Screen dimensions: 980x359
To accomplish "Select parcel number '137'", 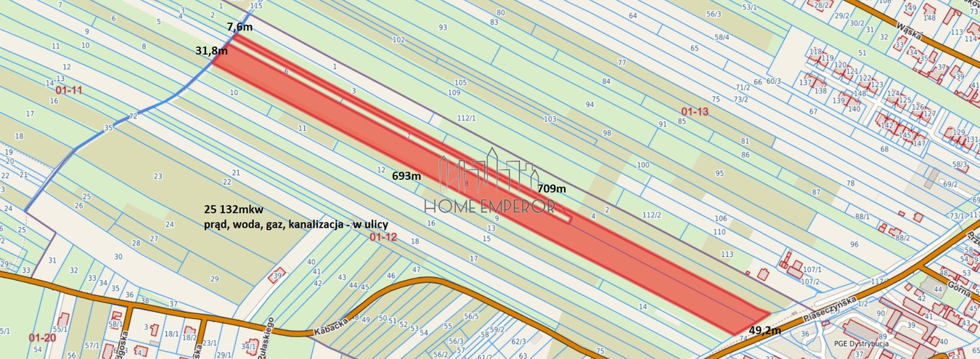I will tap(805, 82).
